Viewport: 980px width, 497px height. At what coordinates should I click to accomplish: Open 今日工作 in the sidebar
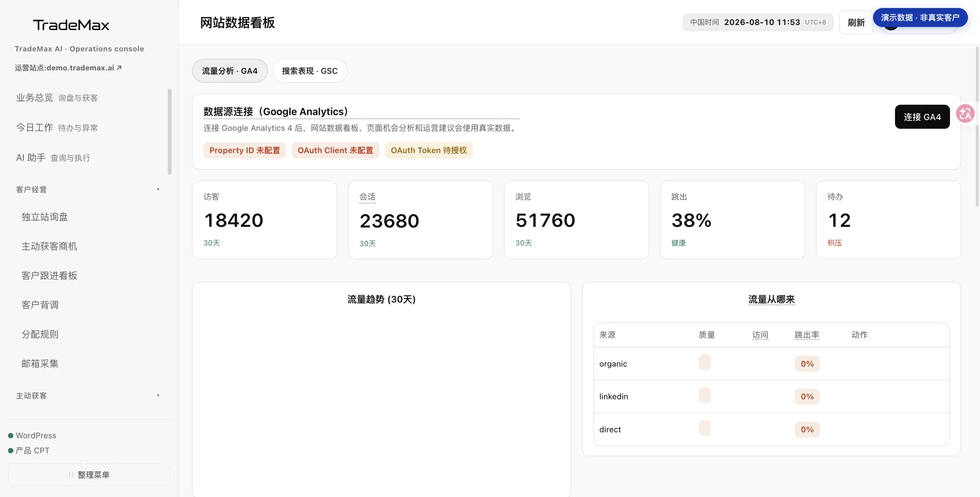(x=57, y=128)
